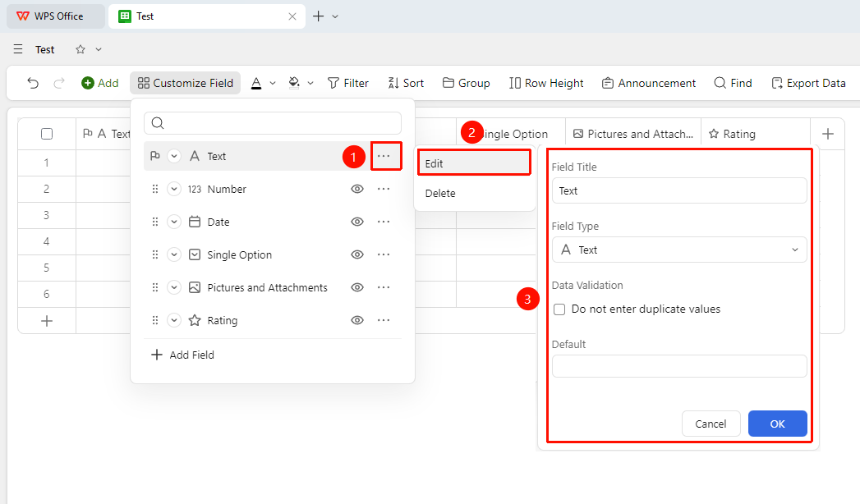Open more options for Date field
Screen dimensions: 860x504
coord(384,222)
